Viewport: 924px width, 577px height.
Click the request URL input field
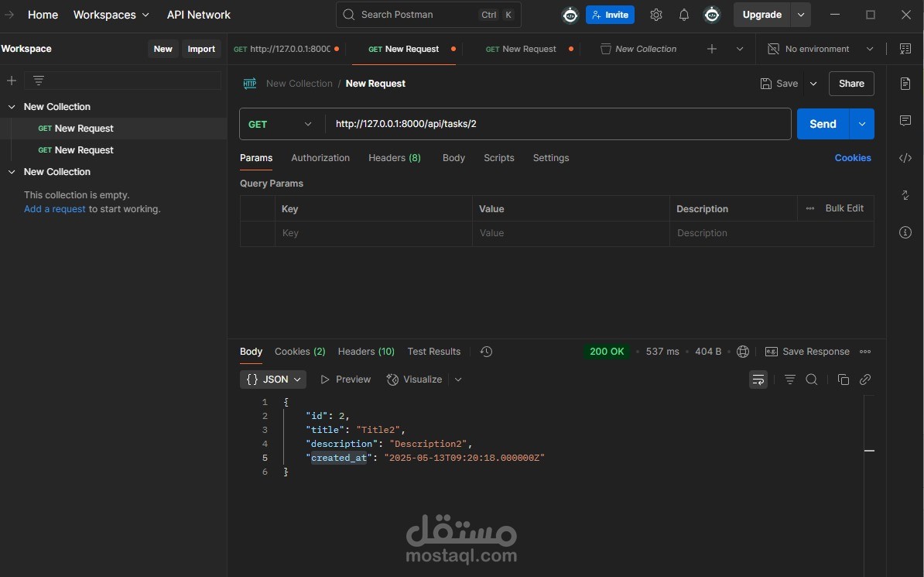(x=557, y=124)
